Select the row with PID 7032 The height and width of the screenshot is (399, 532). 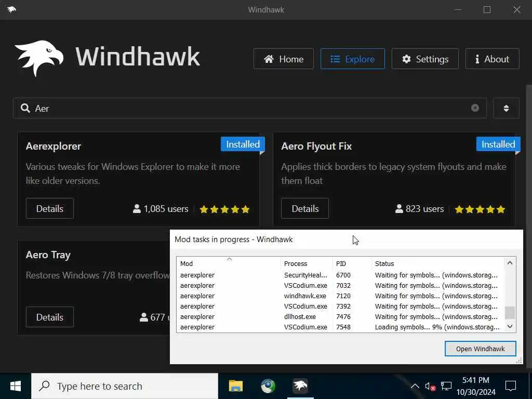click(341, 286)
